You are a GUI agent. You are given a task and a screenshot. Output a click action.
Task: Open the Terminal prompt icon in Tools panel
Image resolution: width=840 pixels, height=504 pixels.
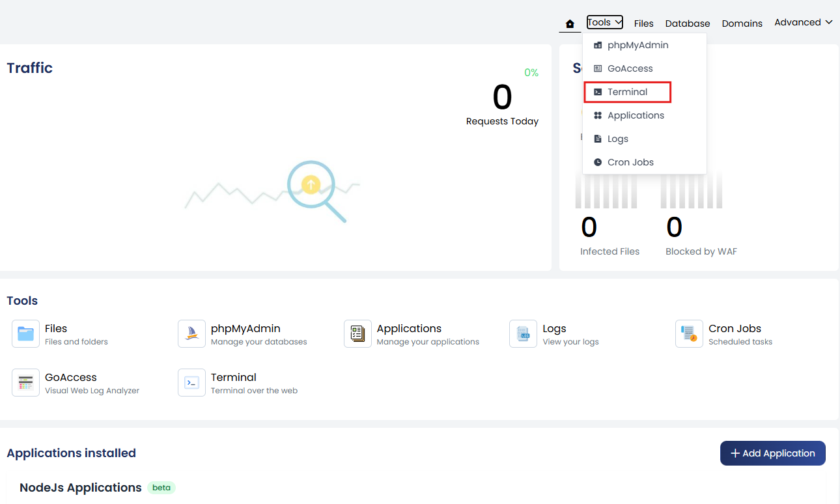(191, 383)
